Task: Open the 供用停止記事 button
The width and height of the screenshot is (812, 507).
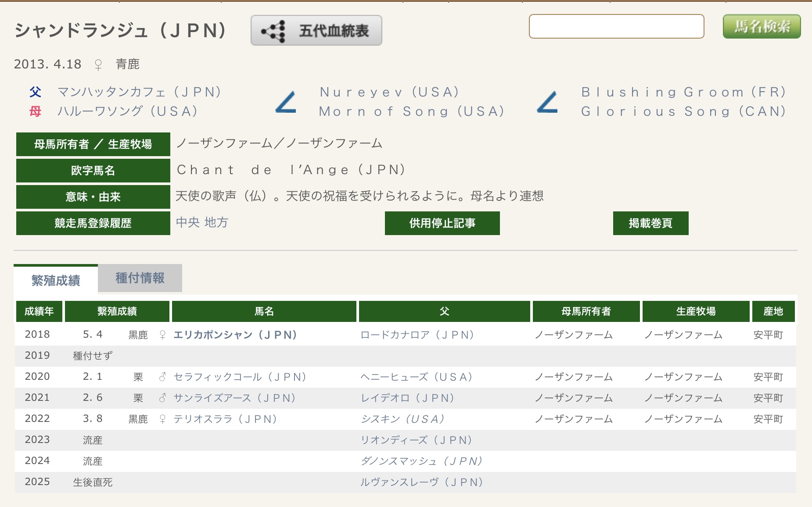Action: tap(442, 223)
